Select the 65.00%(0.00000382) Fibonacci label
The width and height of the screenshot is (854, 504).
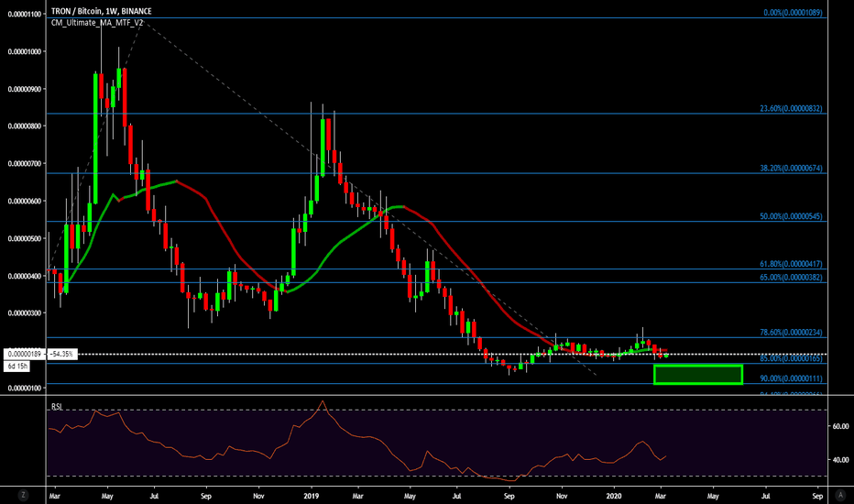coord(792,278)
